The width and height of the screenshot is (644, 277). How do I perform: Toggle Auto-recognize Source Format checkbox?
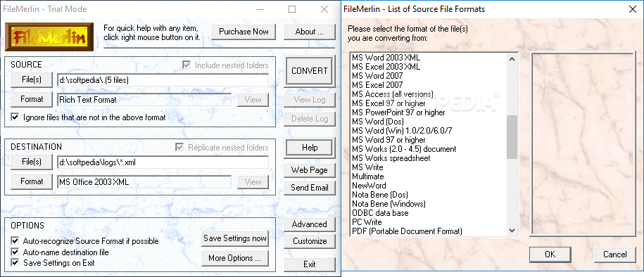(x=15, y=241)
